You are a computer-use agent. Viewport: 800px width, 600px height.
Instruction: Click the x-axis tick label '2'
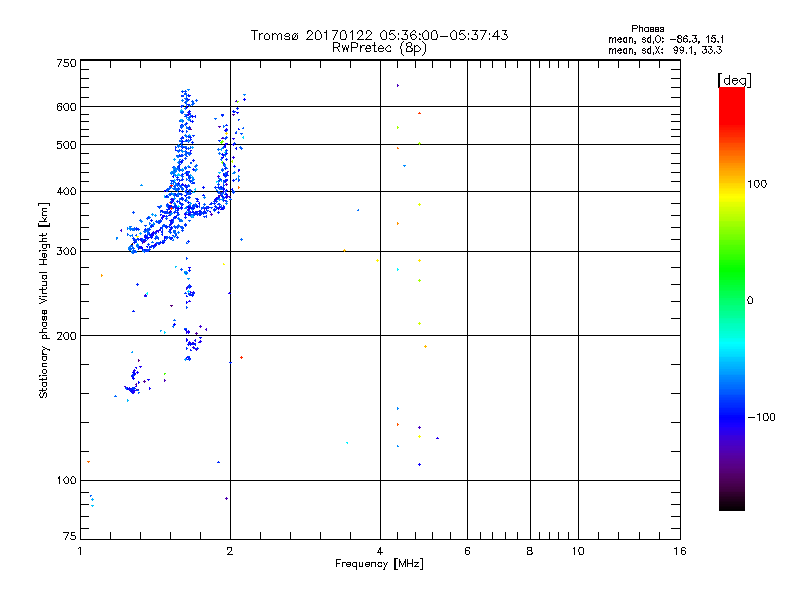[x=230, y=551]
